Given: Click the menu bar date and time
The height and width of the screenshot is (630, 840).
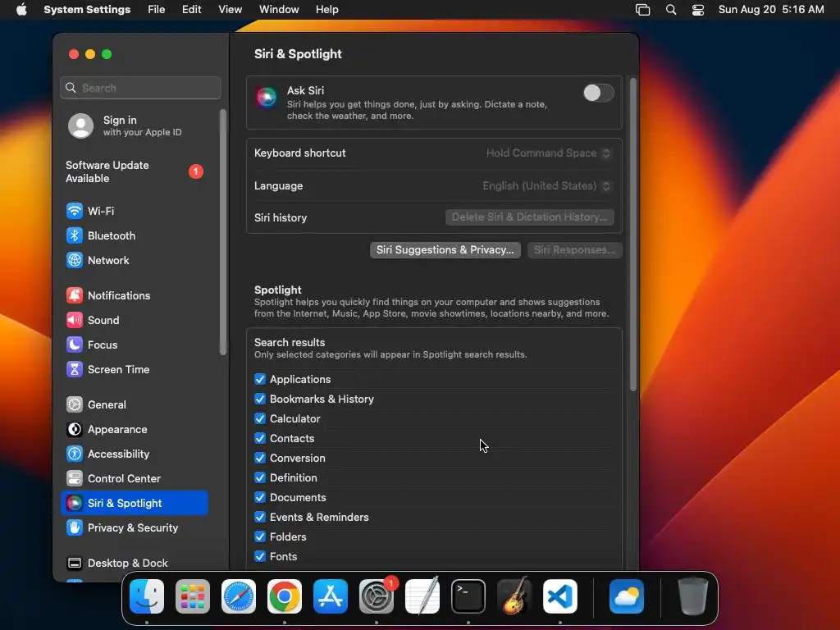Looking at the screenshot, I should (771, 10).
